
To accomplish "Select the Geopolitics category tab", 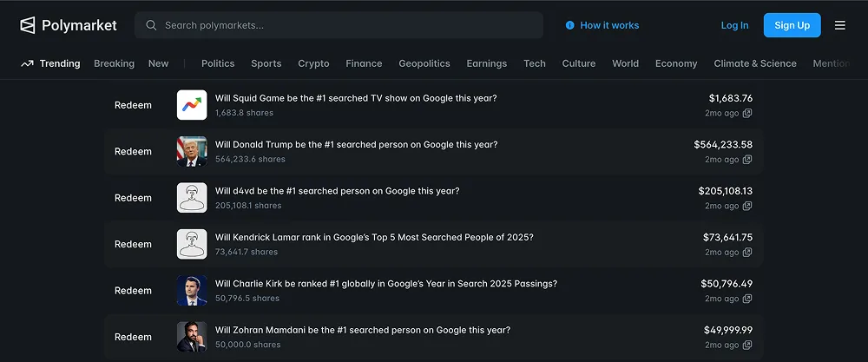I will pyautogui.click(x=424, y=63).
